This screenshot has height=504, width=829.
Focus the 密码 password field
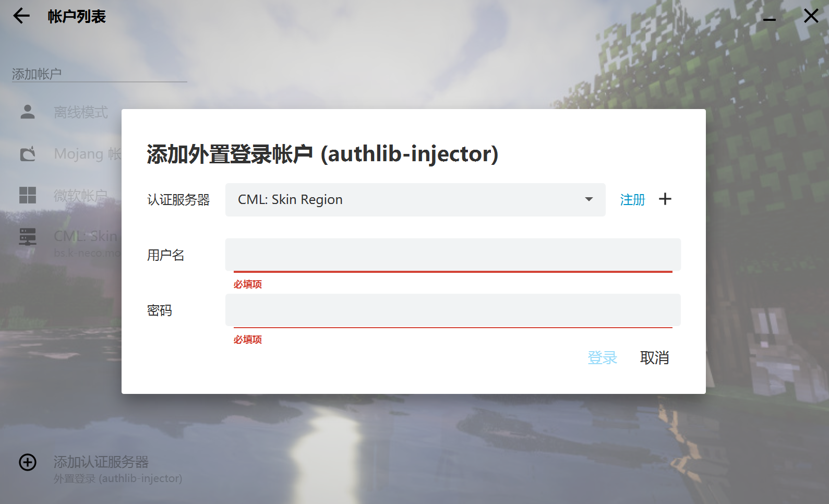pyautogui.click(x=453, y=310)
